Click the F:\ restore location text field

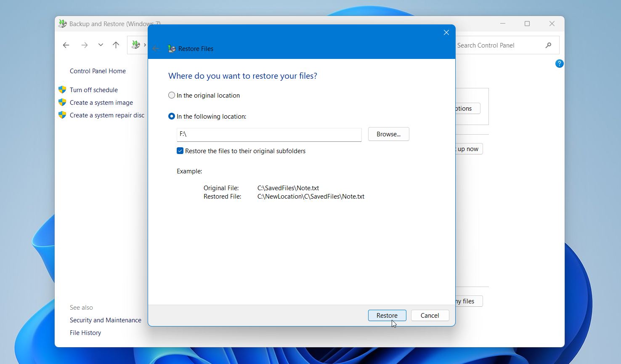[268, 135]
